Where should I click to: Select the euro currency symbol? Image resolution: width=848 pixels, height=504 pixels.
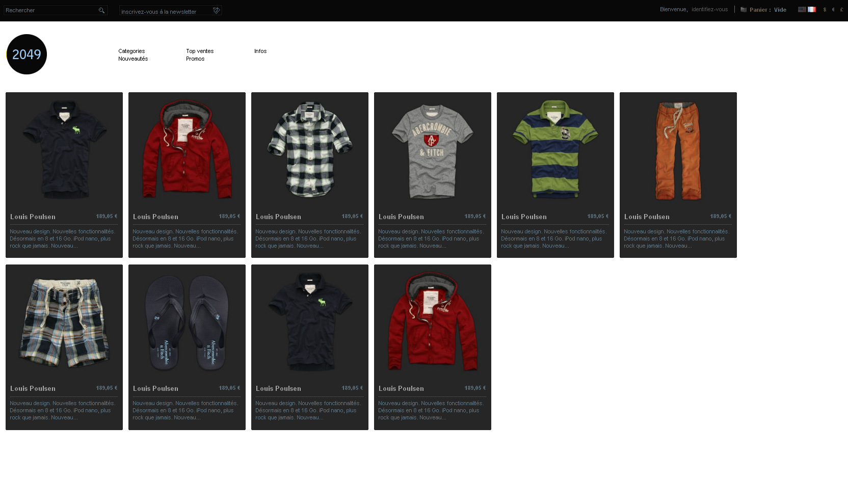833,10
